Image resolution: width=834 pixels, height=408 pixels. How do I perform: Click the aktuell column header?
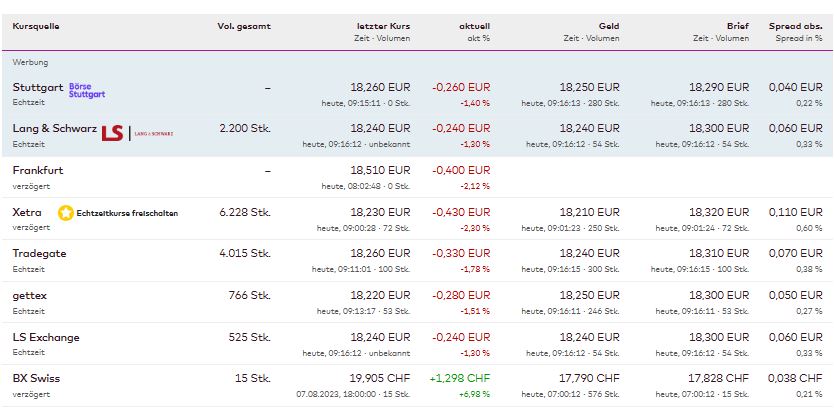(x=474, y=26)
